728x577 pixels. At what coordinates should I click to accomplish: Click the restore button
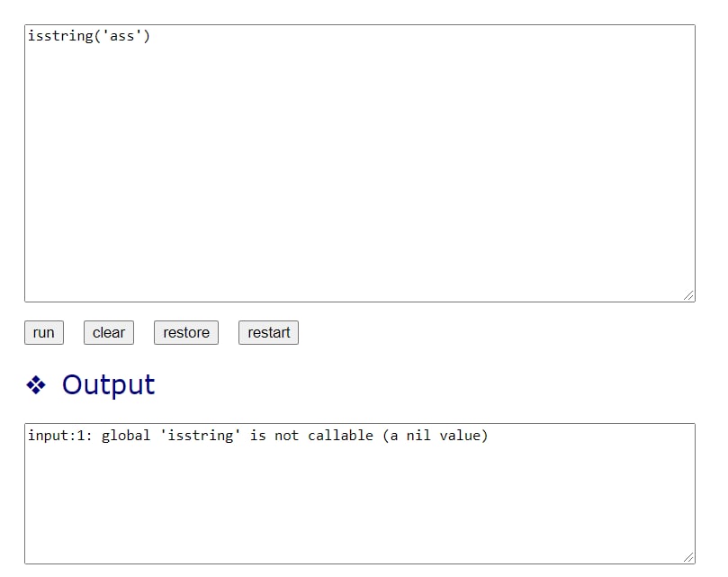[186, 333]
